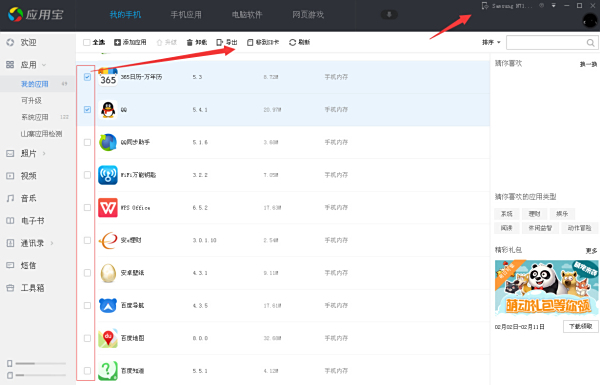
Task: Click the 音乐 note sidebar icon
Action: (10, 198)
